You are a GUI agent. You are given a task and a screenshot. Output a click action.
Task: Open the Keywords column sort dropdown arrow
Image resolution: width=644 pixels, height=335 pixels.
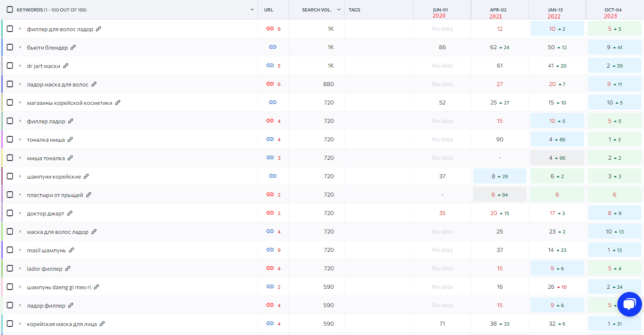[x=252, y=9]
